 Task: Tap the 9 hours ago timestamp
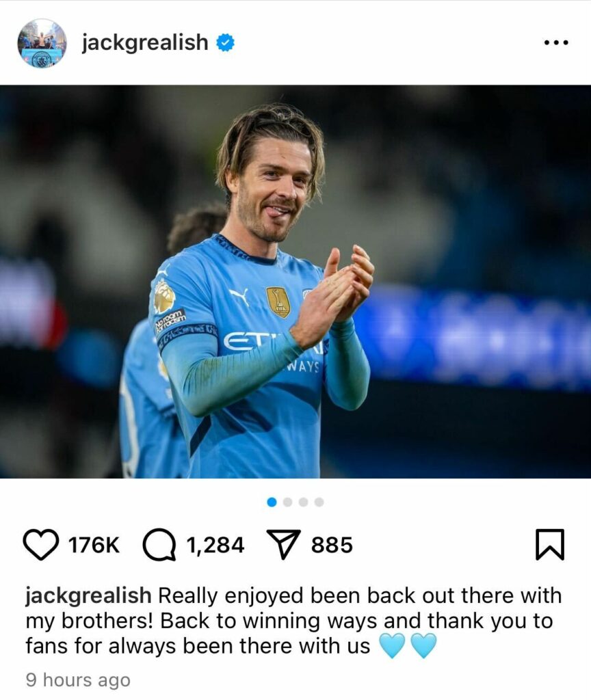[x=78, y=680]
